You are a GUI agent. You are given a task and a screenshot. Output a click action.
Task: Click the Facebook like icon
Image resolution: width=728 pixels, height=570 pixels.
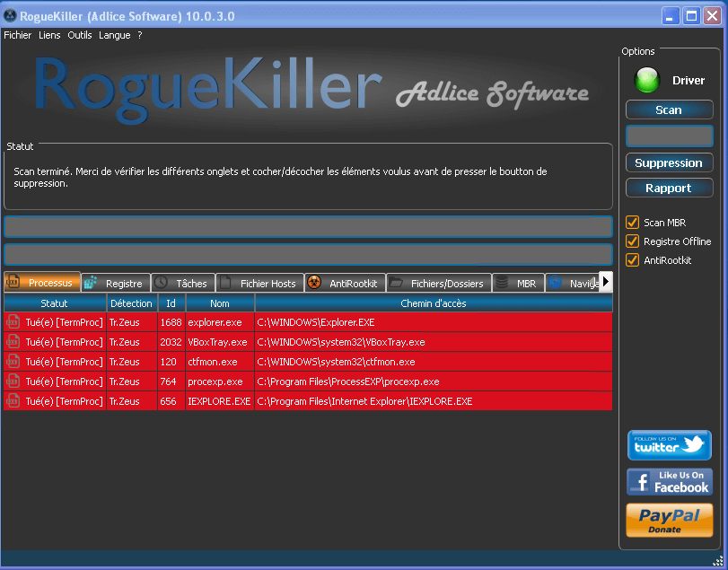[x=669, y=482]
